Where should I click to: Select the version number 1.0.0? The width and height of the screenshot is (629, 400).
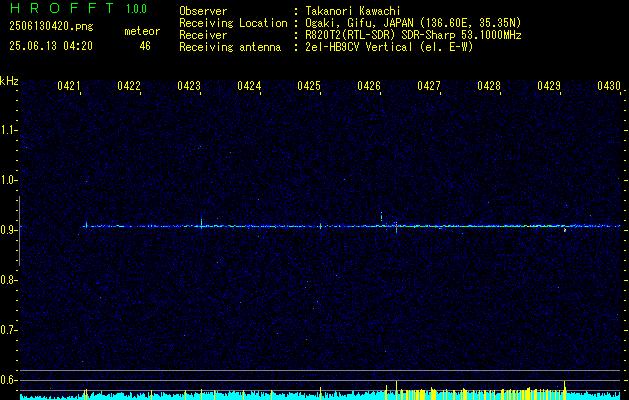tap(136, 9)
